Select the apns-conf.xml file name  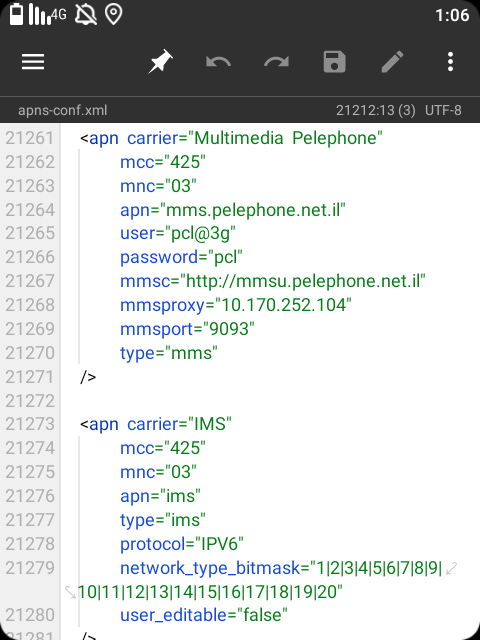(62, 110)
